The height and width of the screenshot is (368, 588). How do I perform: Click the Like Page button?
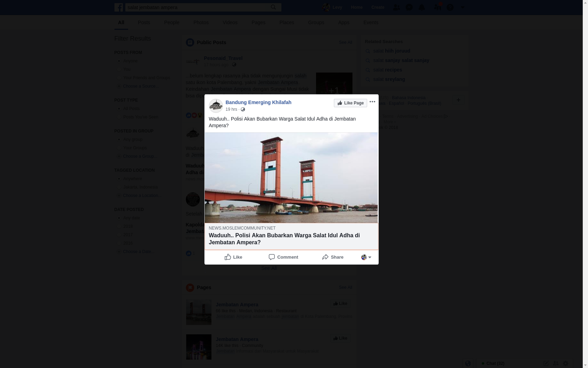pyautogui.click(x=350, y=103)
